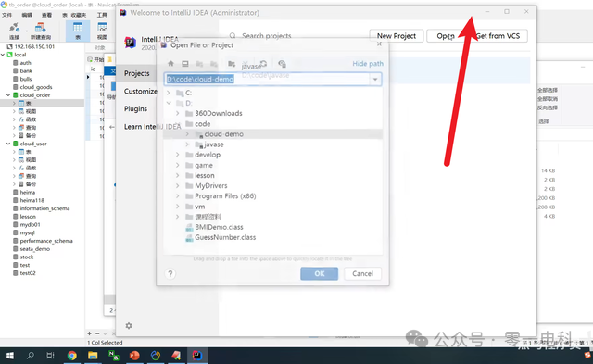Select GuessNumber.class file
The height and width of the screenshot is (364, 593).
click(x=225, y=237)
